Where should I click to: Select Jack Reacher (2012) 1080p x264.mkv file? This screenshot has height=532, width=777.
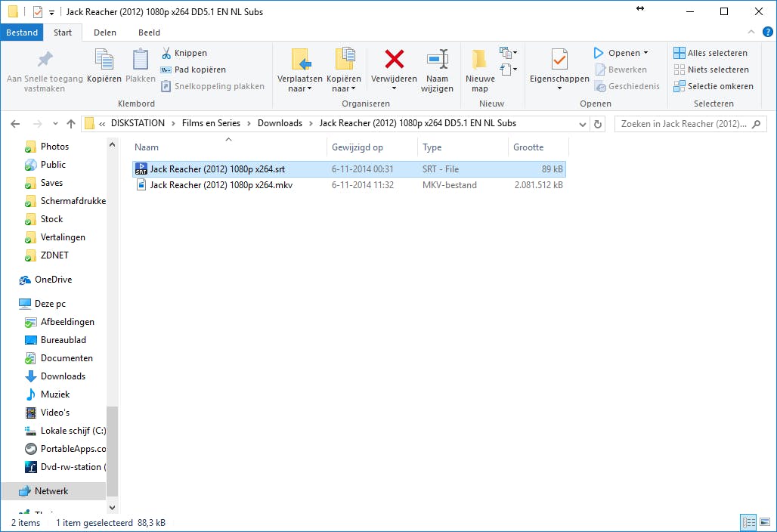pyautogui.click(x=349, y=184)
